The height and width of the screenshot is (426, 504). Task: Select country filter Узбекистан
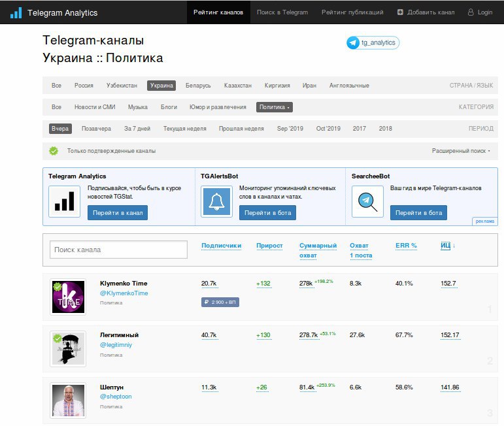click(x=122, y=86)
